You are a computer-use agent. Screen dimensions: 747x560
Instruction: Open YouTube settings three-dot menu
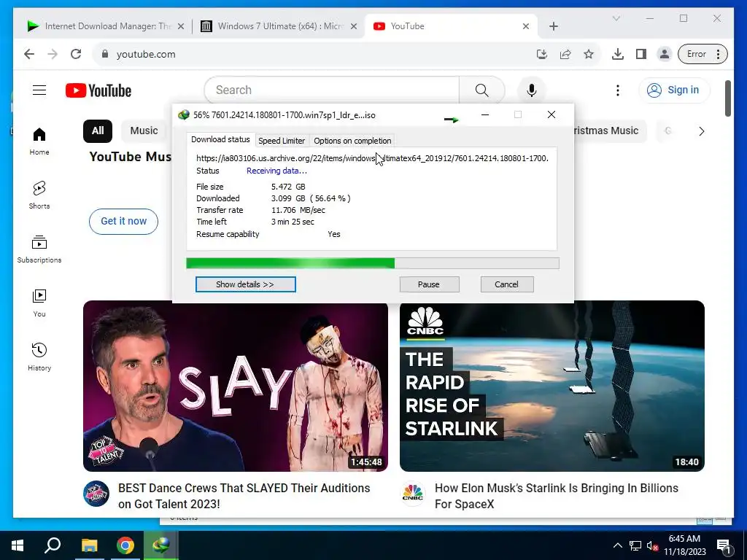[617, 90]
